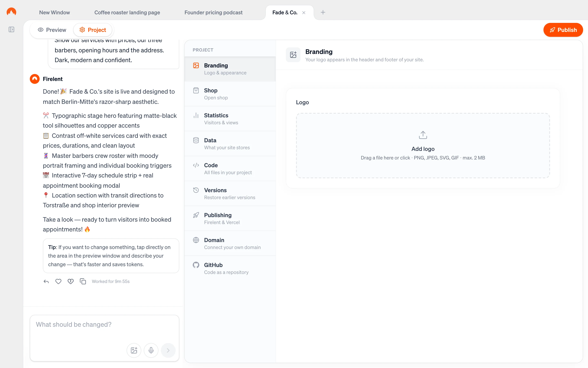Click the upload arrow icon in logo dropzone
The image size is (588, 368).
pos(423,135)
